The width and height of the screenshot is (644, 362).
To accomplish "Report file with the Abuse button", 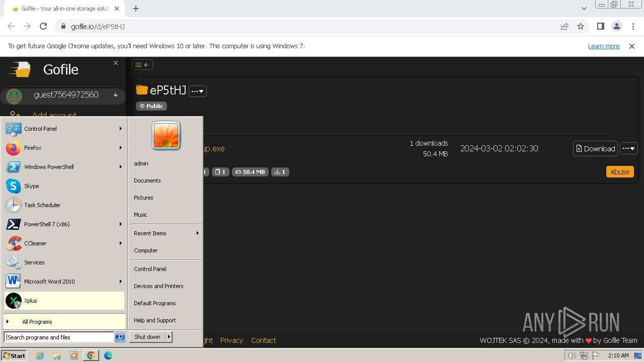I will 620,172.
